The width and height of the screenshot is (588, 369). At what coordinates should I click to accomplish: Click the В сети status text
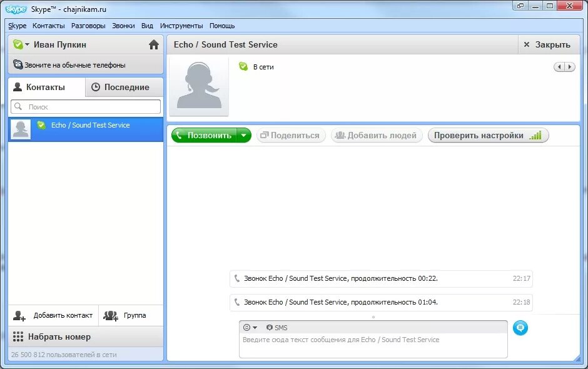click(263, 67)
